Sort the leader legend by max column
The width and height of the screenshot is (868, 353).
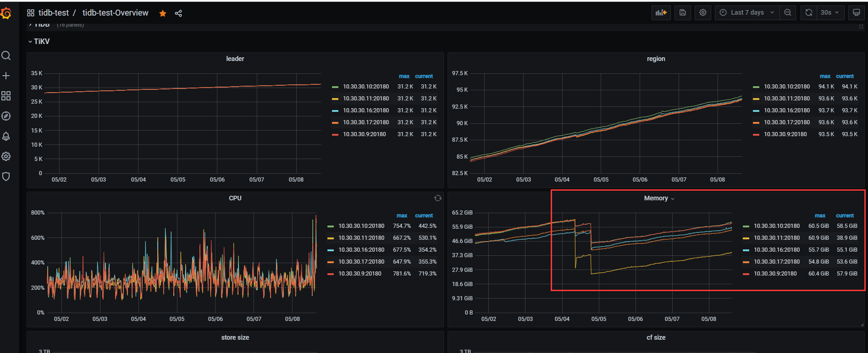click(404, 76)
